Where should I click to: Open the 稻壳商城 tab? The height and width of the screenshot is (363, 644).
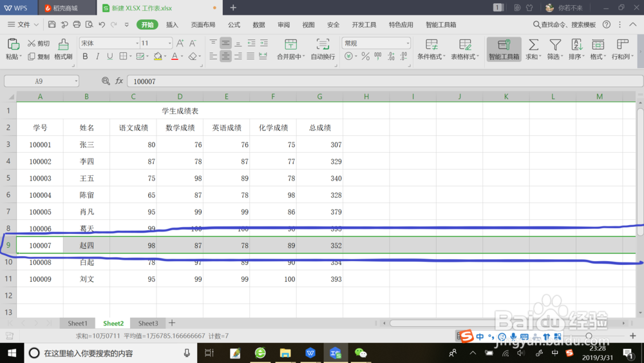[66, 8]
